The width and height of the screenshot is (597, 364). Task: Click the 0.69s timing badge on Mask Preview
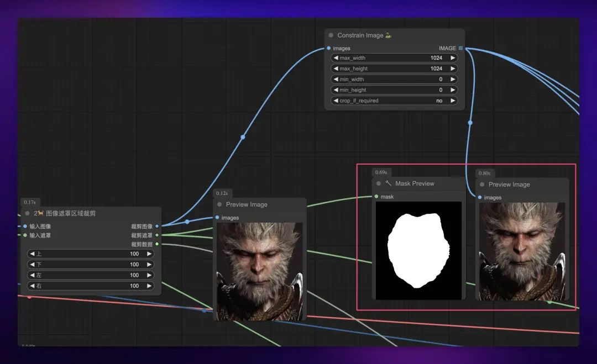tap(381, 172)
